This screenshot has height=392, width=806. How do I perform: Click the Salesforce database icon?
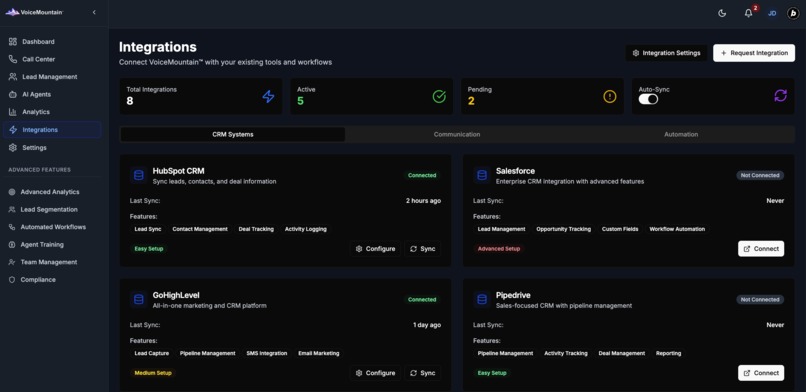point(482,176)
